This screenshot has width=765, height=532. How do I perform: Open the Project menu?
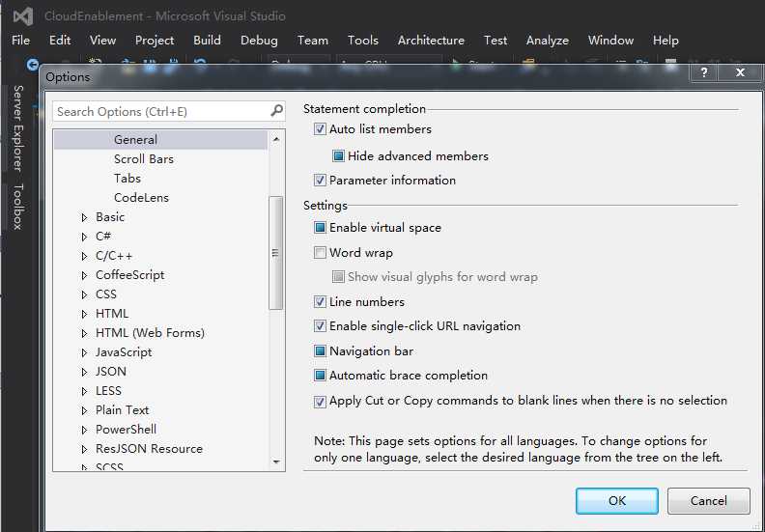point(155,40)
